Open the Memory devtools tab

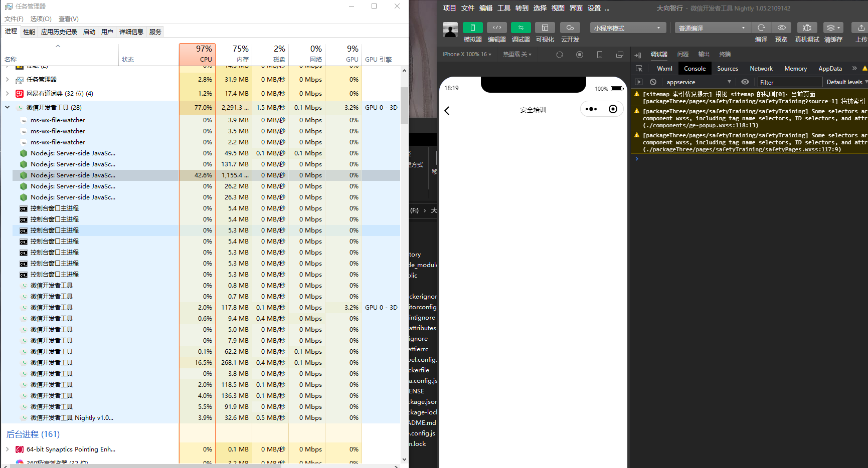click(795, 69)
